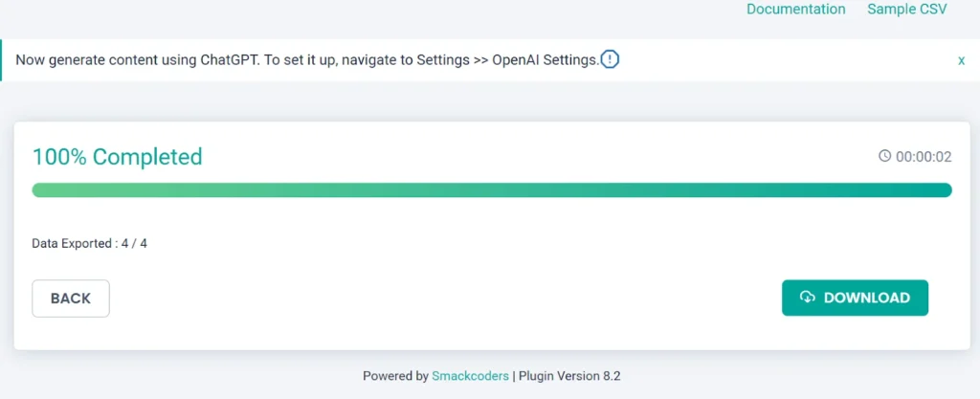The width and height of the screenshot is (980, 399).
Task: Click the "Data Exported : 4 / 4" text
Action: [x=89, y=243]
